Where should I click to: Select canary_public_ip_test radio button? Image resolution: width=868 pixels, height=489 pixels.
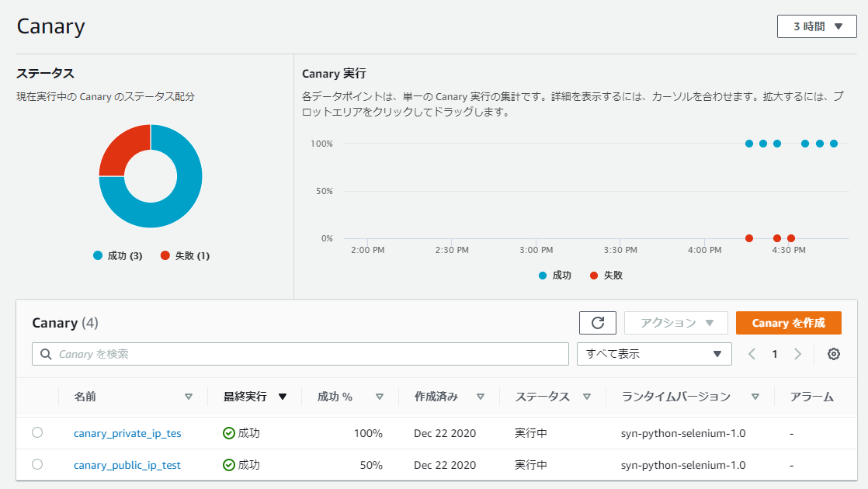click(x=37, y=465)
